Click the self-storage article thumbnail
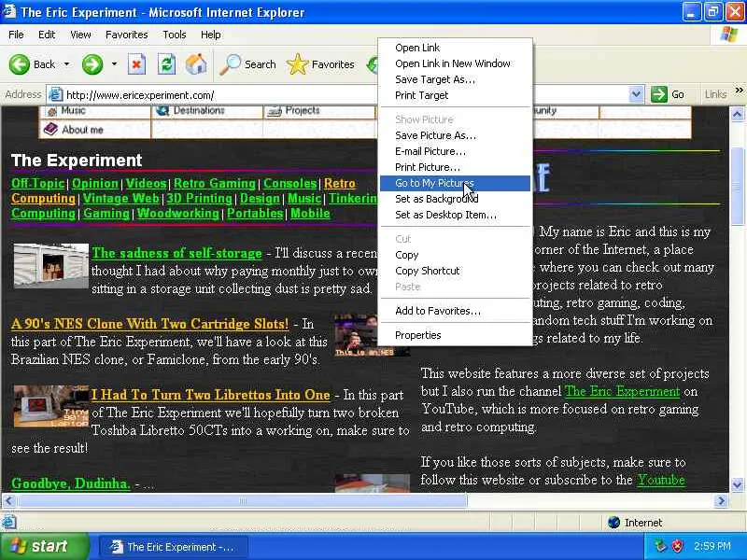Image resolution: width=747 pixels, height=560 pixels. pyautogui.click(x=51, y=266)
